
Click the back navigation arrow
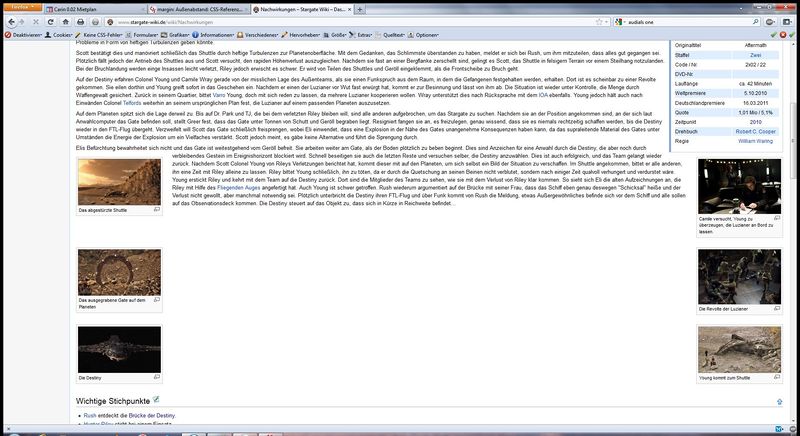click(9, 20)
